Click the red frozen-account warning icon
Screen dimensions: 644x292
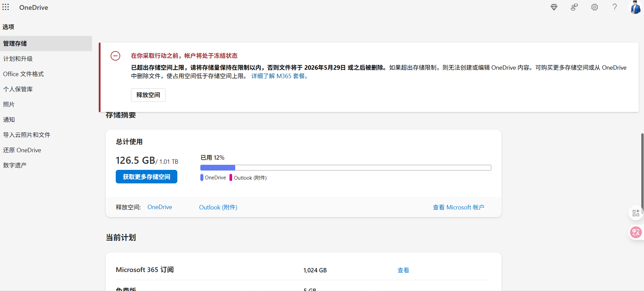click(x=115, y=56)
